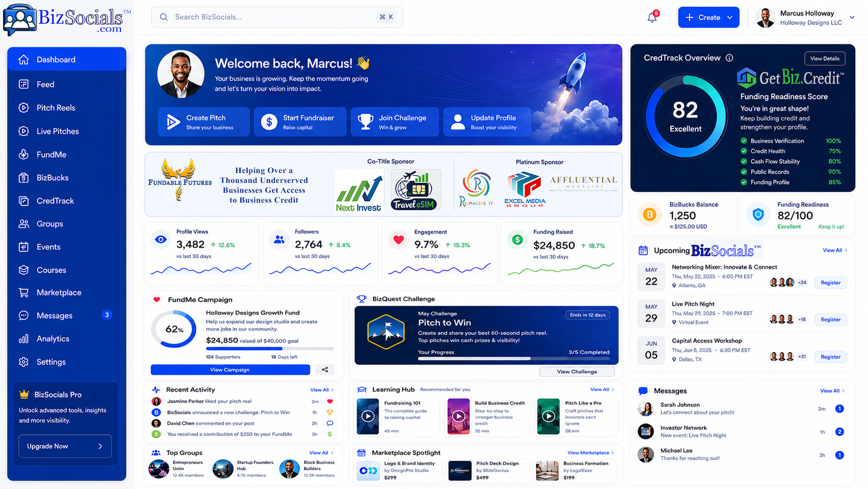Click the Excel Media Group sponsor logo
868x489 pixels.
pyautogui.click(x=525, y=190)
